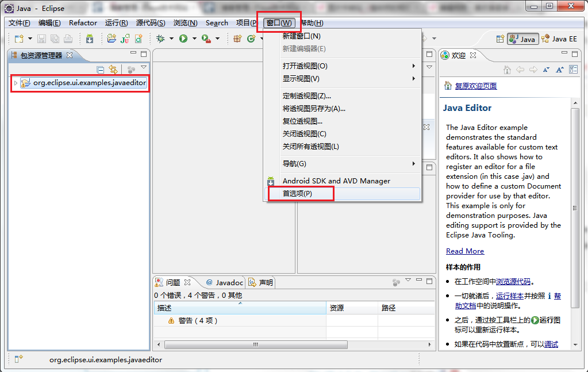Follow the Read More link

pos(465,251)
